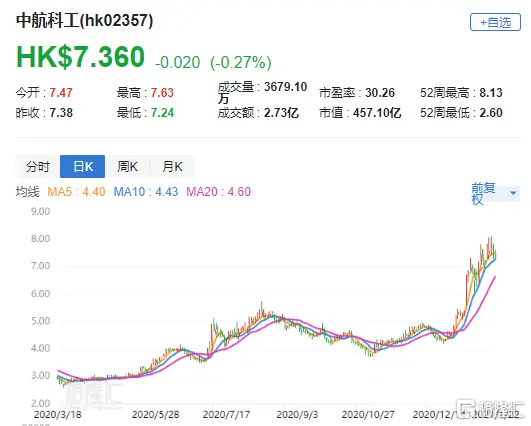Click the candlestick high before 2020/9/3
This screenshot has height=426, width=531.
point(261,310)
